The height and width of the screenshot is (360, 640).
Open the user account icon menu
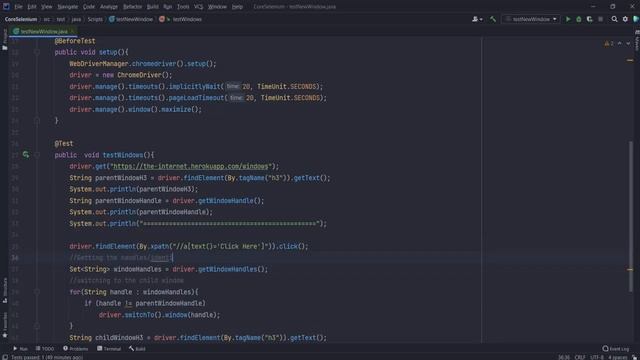(477, 19)
